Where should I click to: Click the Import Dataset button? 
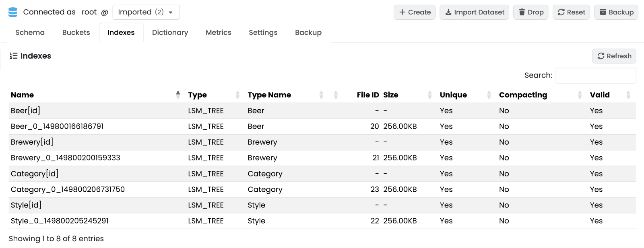pos(474,12)
